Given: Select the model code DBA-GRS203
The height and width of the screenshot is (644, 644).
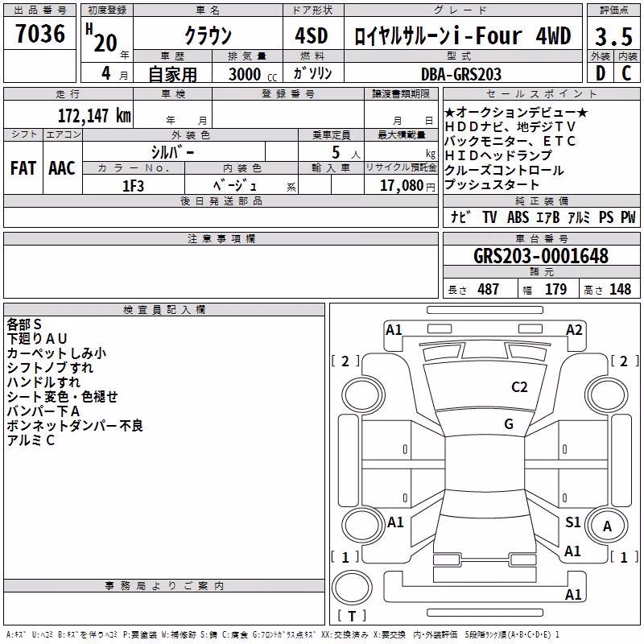Looking at the screenshot, I should click(x=461, y=74).
